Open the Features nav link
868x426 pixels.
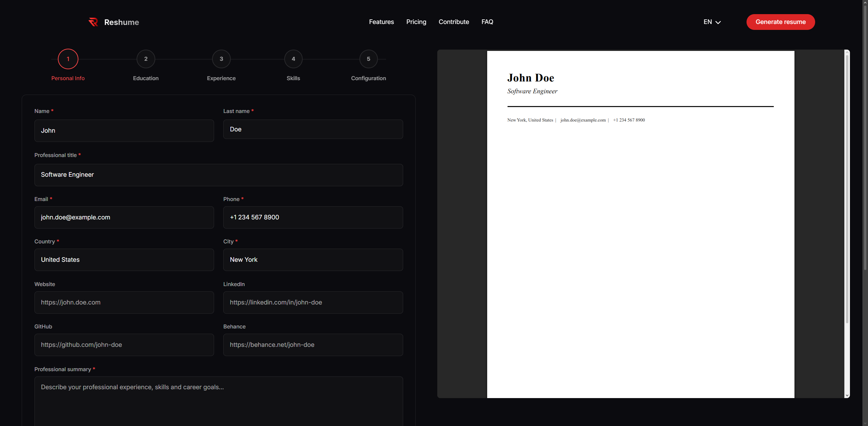pos(381,22)
